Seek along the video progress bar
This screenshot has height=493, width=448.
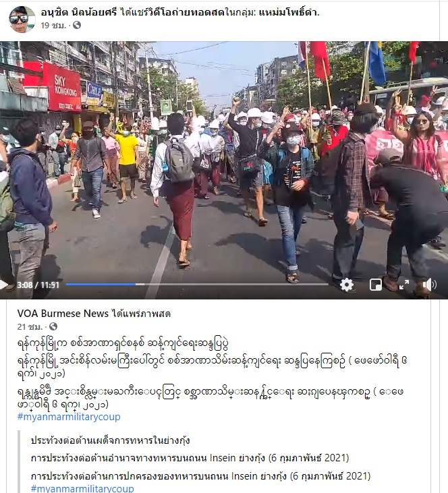point(197,284)
